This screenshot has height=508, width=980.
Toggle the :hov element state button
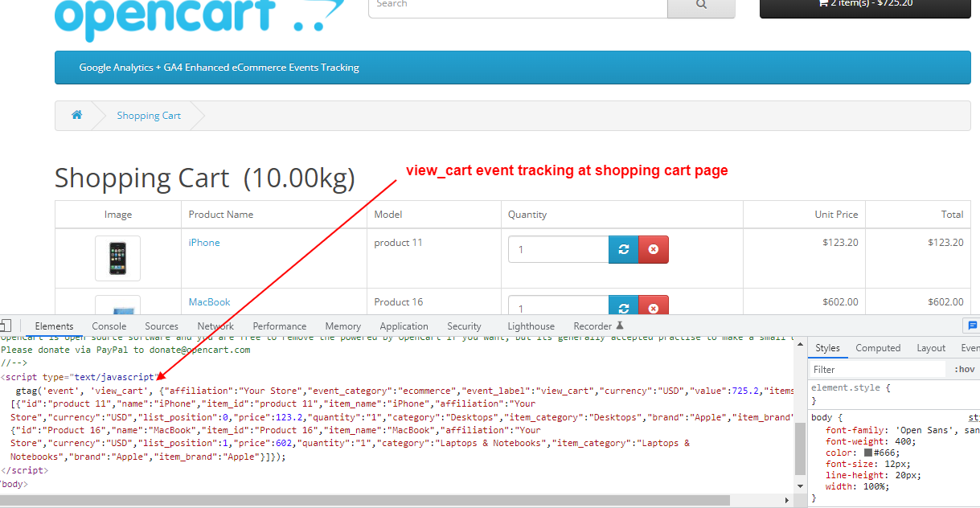[964, 370]
